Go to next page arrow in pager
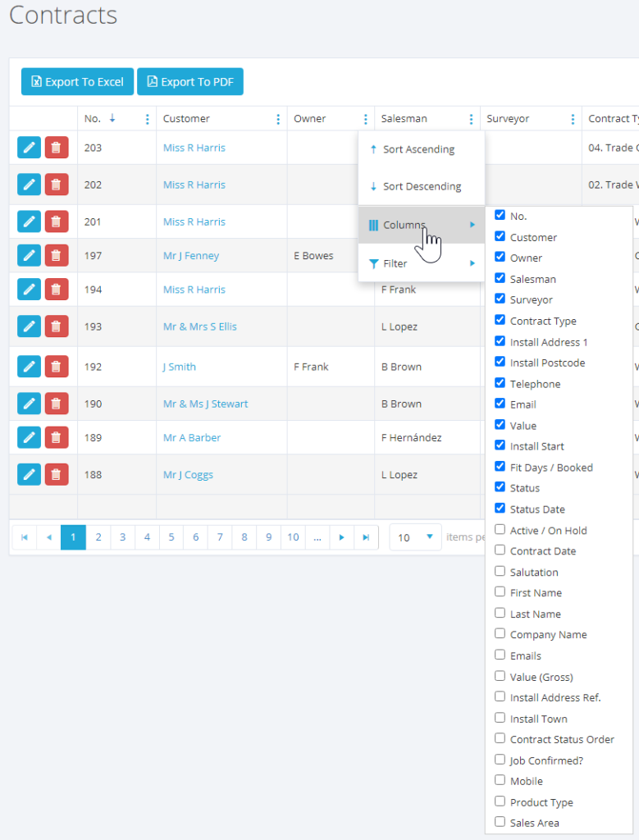Screen dimensions: 639x840 point(341,537)
